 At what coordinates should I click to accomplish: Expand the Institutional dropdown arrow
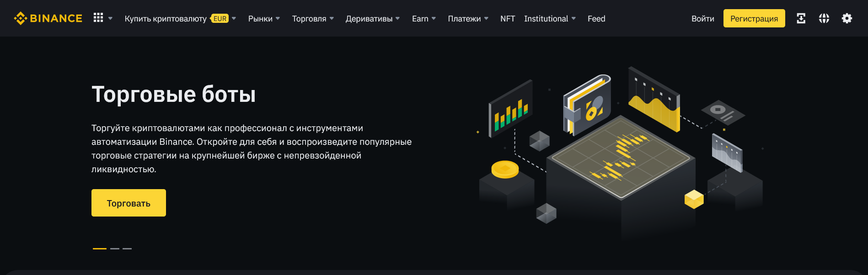click(573, 19)
